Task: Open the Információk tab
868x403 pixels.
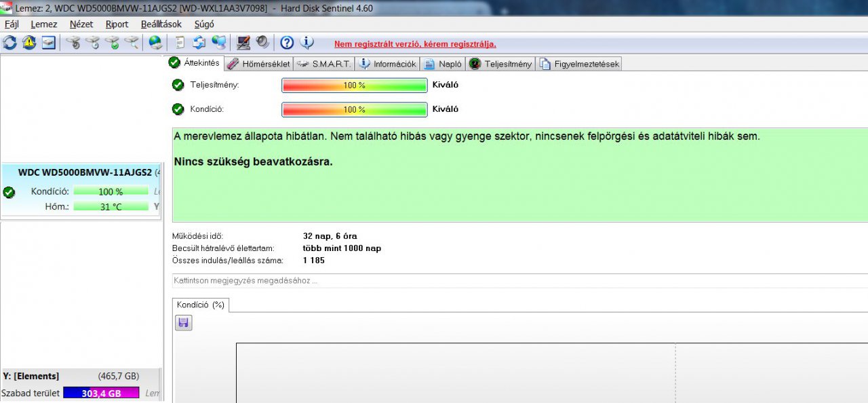Action: (387, 64)
